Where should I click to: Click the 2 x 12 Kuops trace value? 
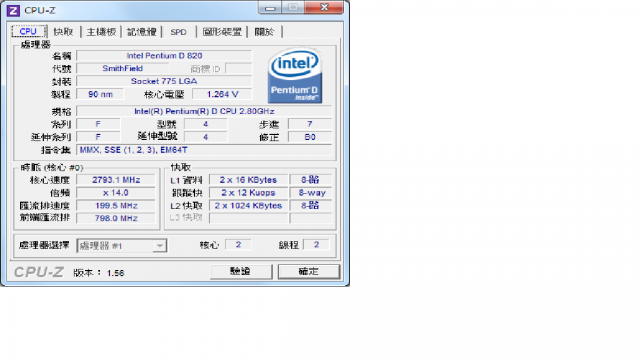[x=249, y=193]
